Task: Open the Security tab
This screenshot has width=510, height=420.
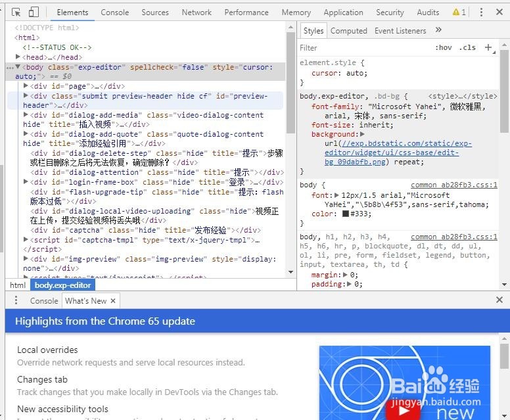Action: tap(390, 12)
